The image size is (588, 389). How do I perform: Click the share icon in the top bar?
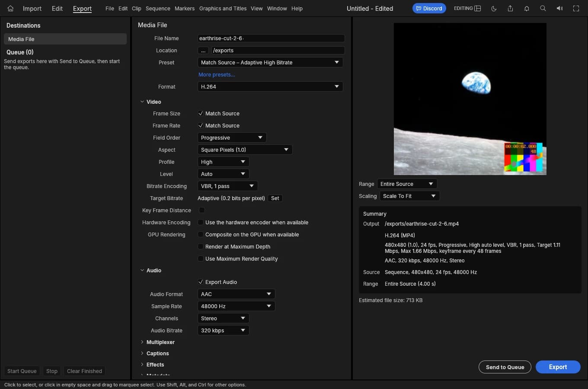(510, 8)
